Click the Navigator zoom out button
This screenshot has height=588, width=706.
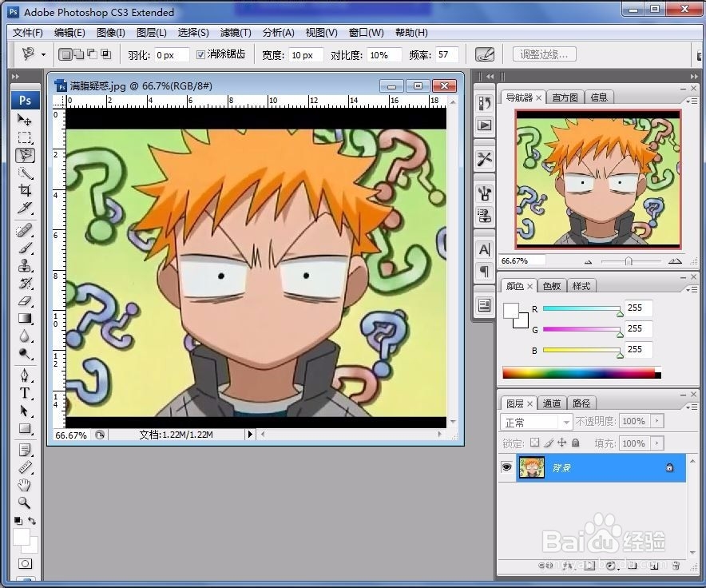point(588,261)
